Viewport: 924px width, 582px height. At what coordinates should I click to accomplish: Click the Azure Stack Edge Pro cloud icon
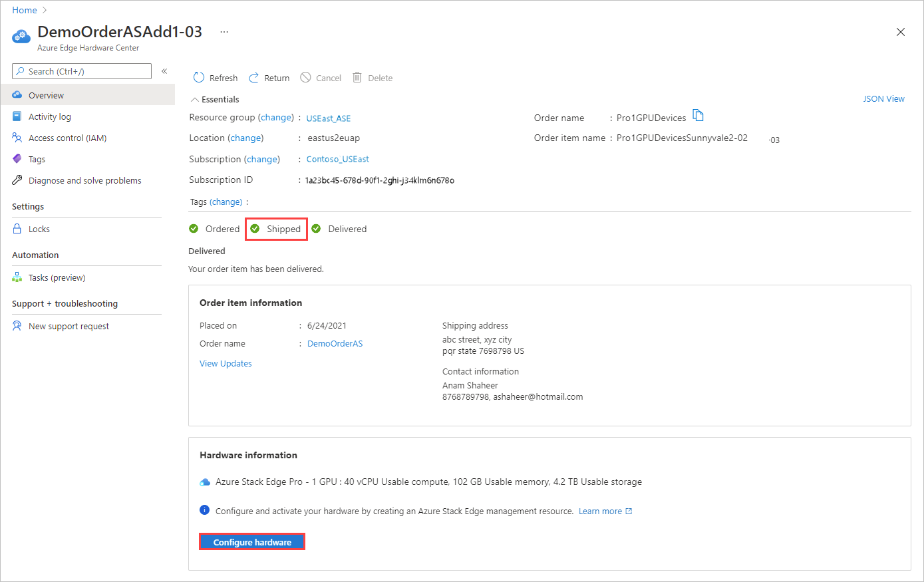205,482
